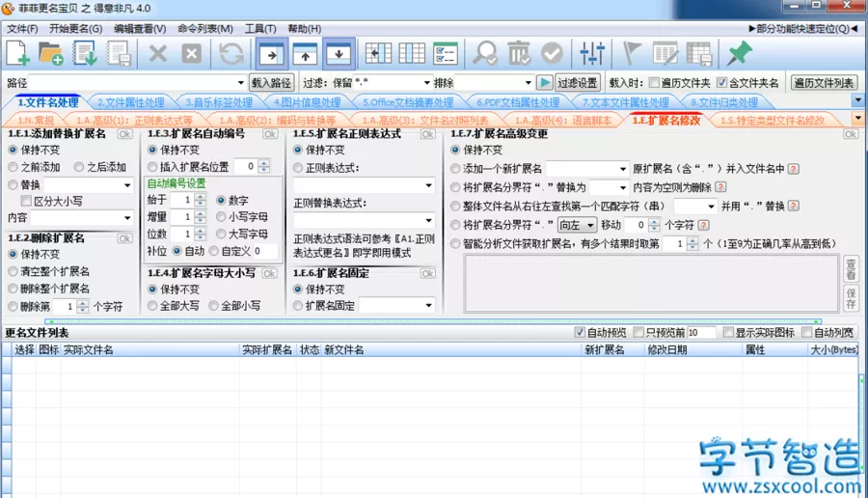Click the help icon after 个字符 in 1.E.7
Image resolution: width=868 pixels, height=498 pixels.
coord(703,225)
